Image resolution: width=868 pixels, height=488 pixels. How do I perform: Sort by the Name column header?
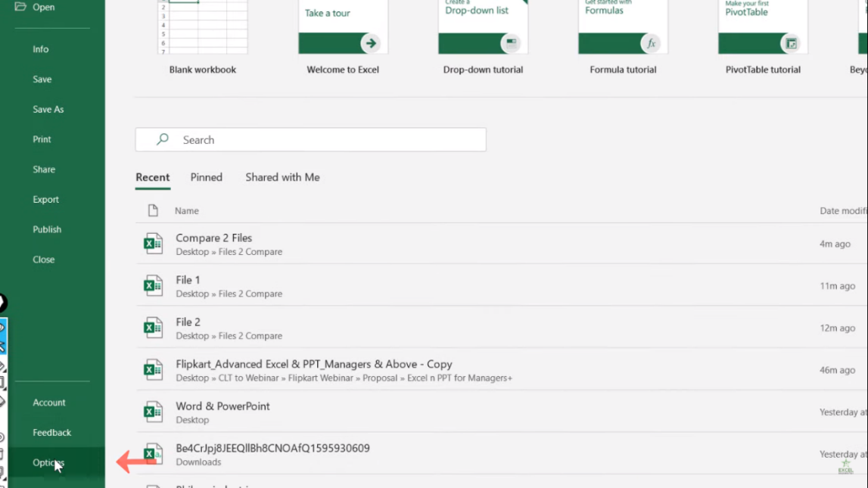[187, 211]
